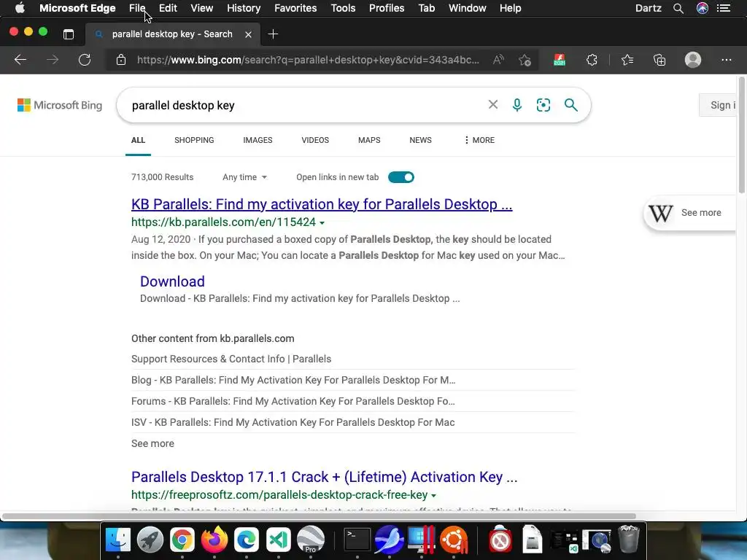Open the File menu
Viewport: 747px width, 560px height.
[137, 8]
